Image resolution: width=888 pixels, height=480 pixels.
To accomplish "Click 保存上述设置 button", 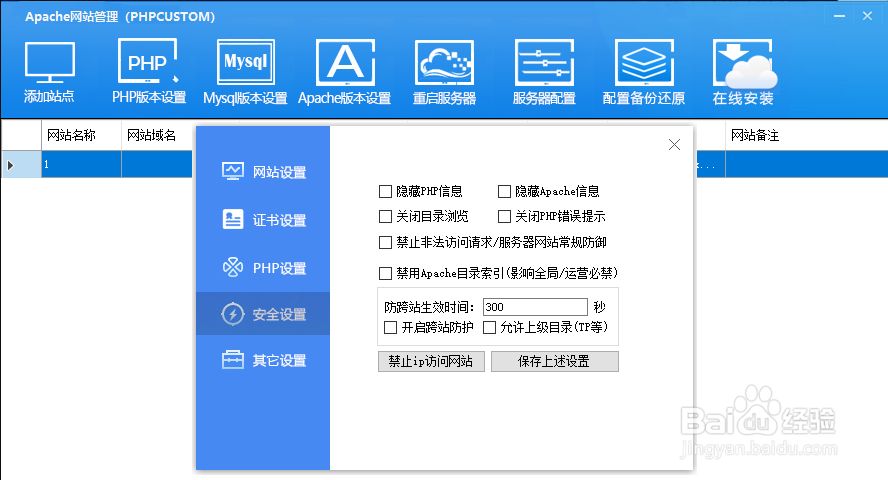I will (x=554, y=362).
